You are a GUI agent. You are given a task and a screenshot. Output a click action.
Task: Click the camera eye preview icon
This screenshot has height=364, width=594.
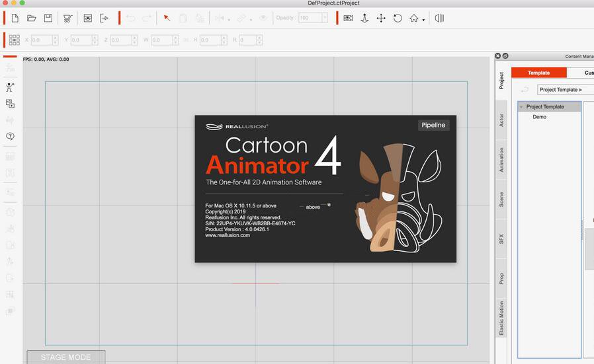tap(348, 18)
